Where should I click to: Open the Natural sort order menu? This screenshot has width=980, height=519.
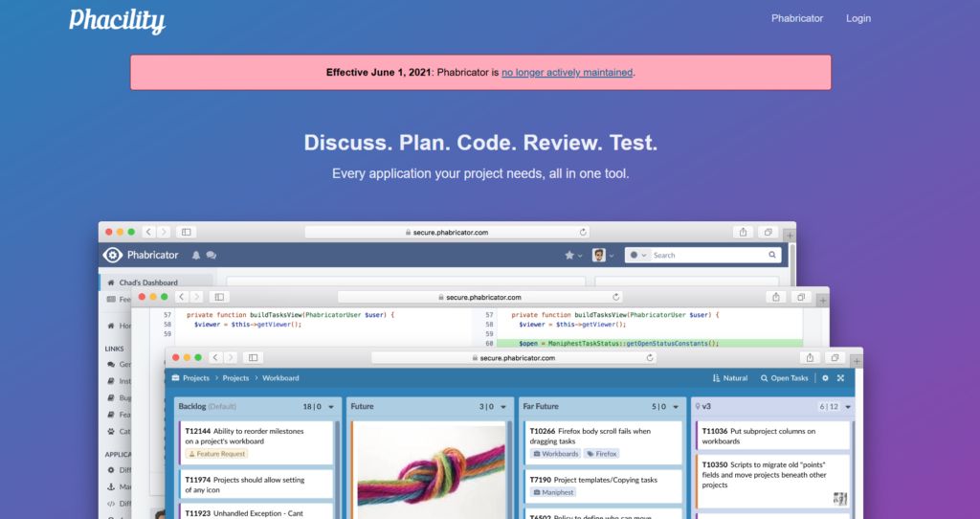(x=730, y=377)
